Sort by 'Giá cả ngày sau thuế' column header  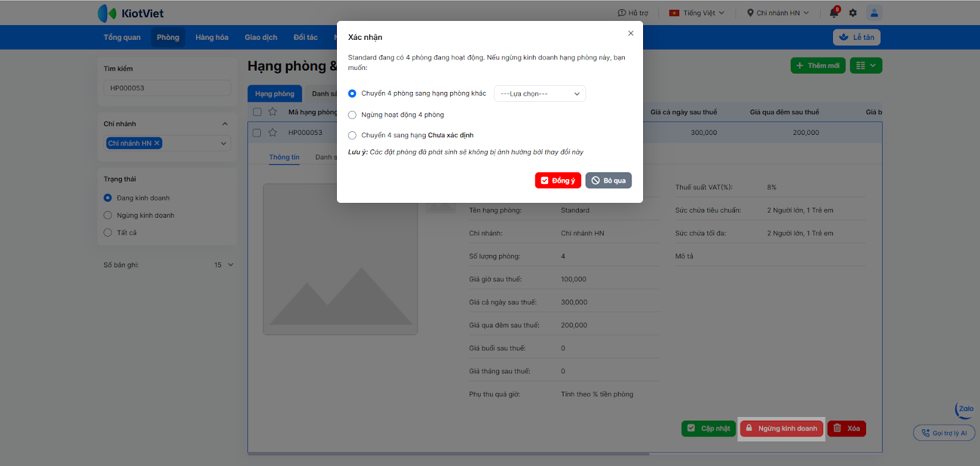pyautogui.click(x=684, y=112)
